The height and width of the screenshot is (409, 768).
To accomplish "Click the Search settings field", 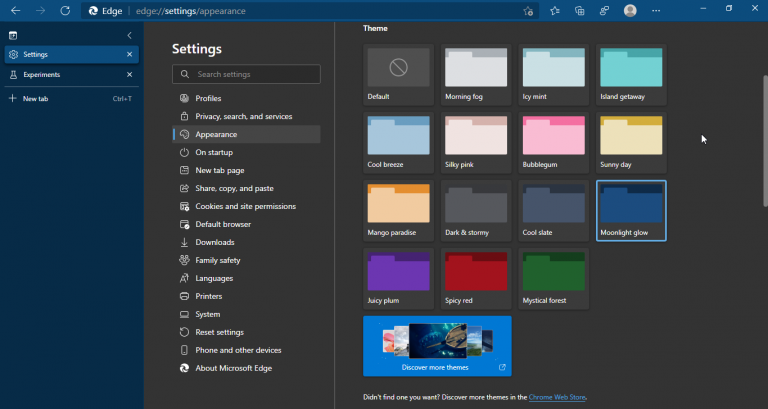I will point(246,74).
